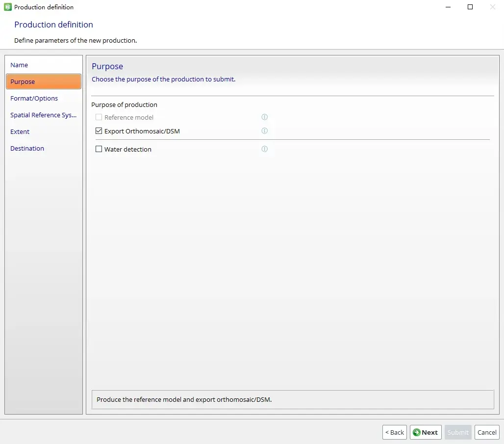This screenshot has width=504, height=444.
Task: Switch to the Extent step
Action: click(44, 132)
